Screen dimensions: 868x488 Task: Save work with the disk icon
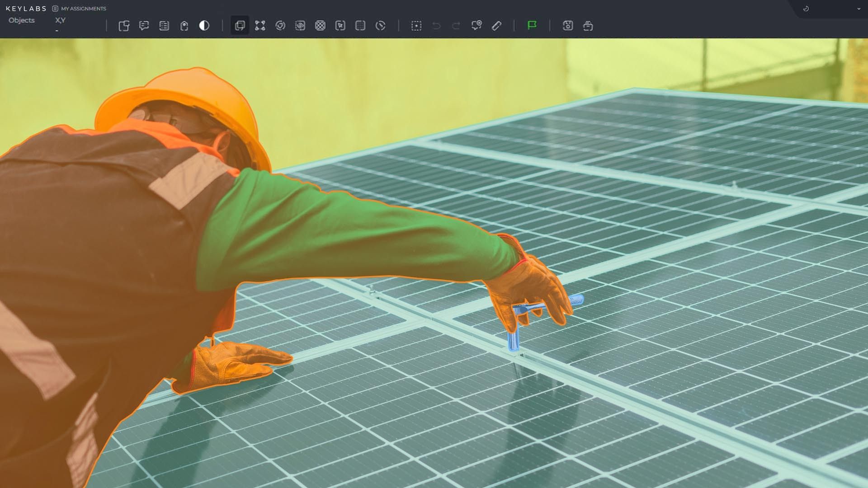pos(568,26)
